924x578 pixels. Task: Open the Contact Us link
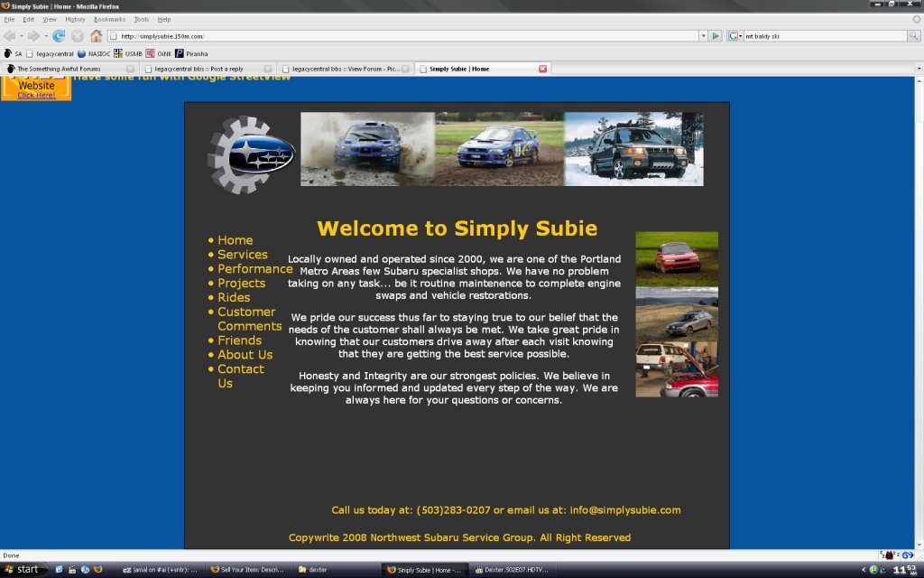(x=241, y=376)
